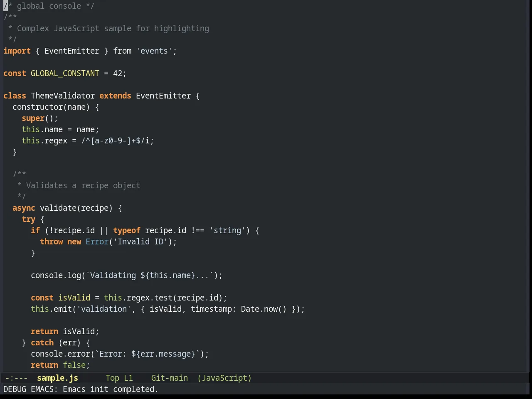
Task: Click the 'Error' type name
Action: (x=97, y=241)
